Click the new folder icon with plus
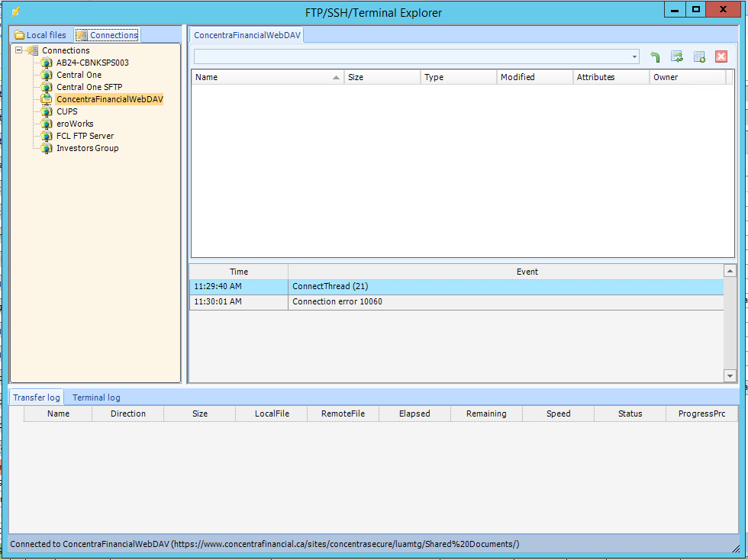Viewport: 748px width, 560px height. (698, 57)
